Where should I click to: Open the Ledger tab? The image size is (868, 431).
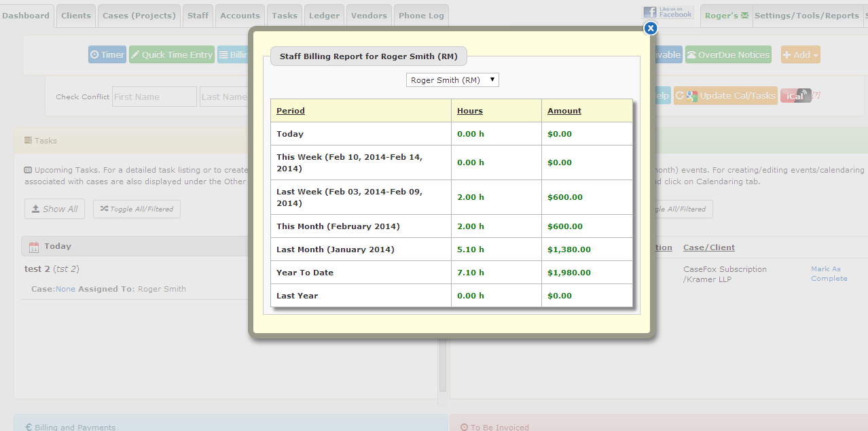point(324,16)
